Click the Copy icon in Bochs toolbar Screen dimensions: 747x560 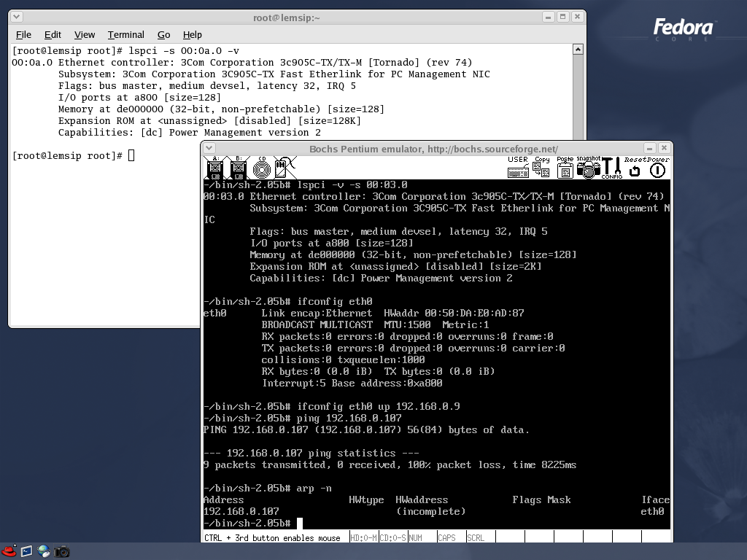click(542, 167)
